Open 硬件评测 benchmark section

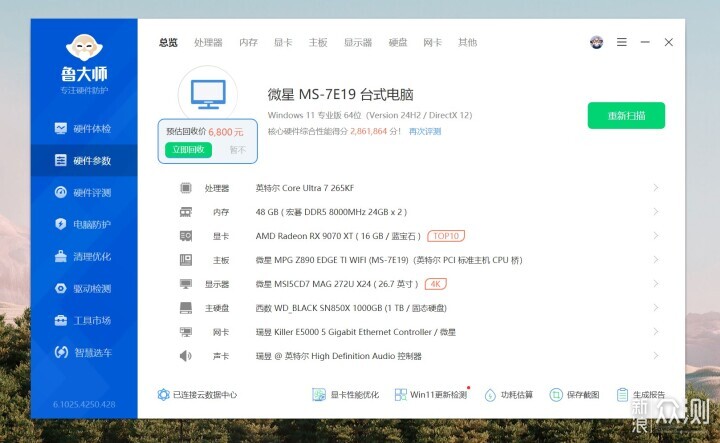(84, 192)
